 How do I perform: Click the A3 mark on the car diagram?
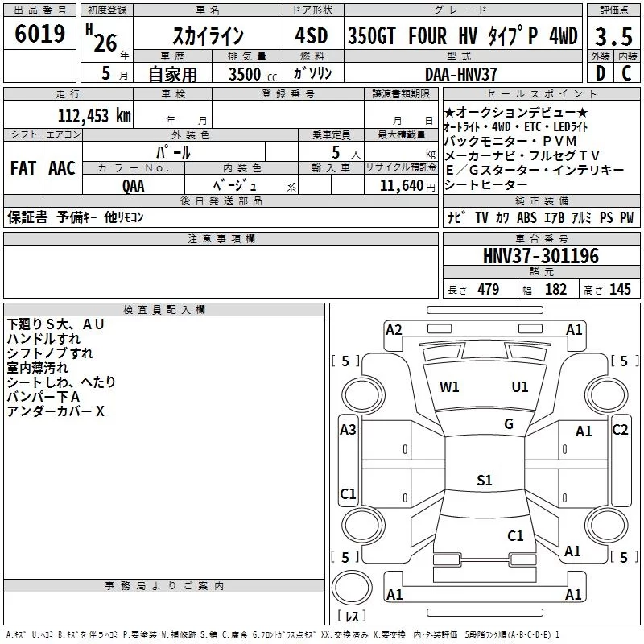coord(348,430)
